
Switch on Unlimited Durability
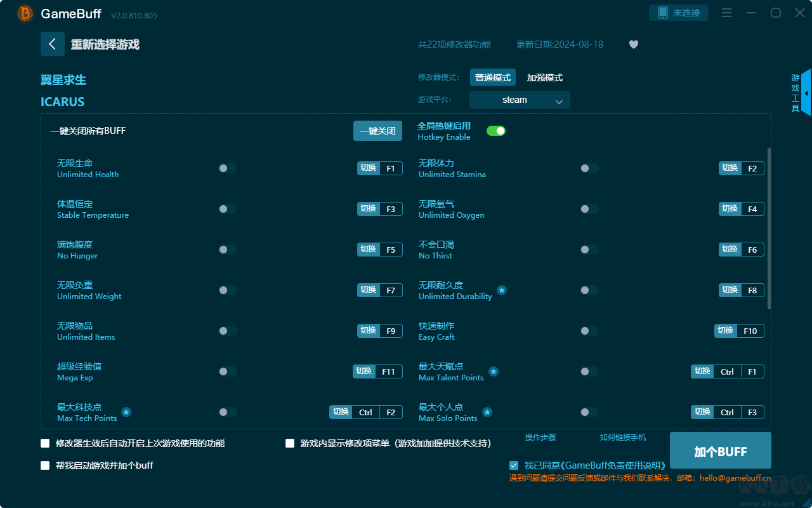pos(589,290)
